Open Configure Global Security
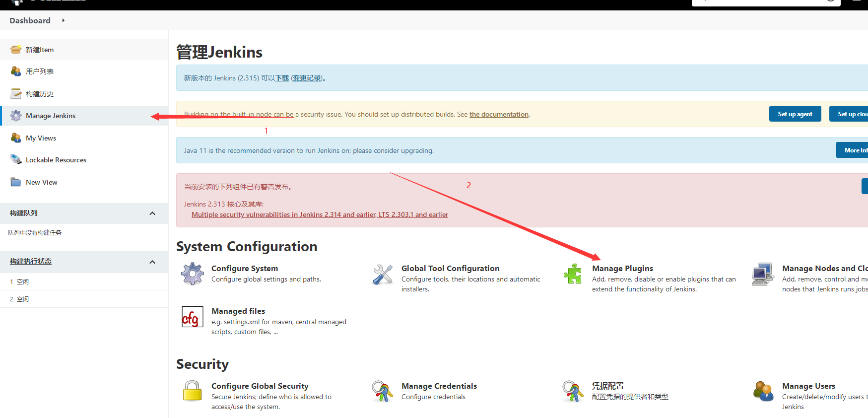 click(x=260, y=386)
